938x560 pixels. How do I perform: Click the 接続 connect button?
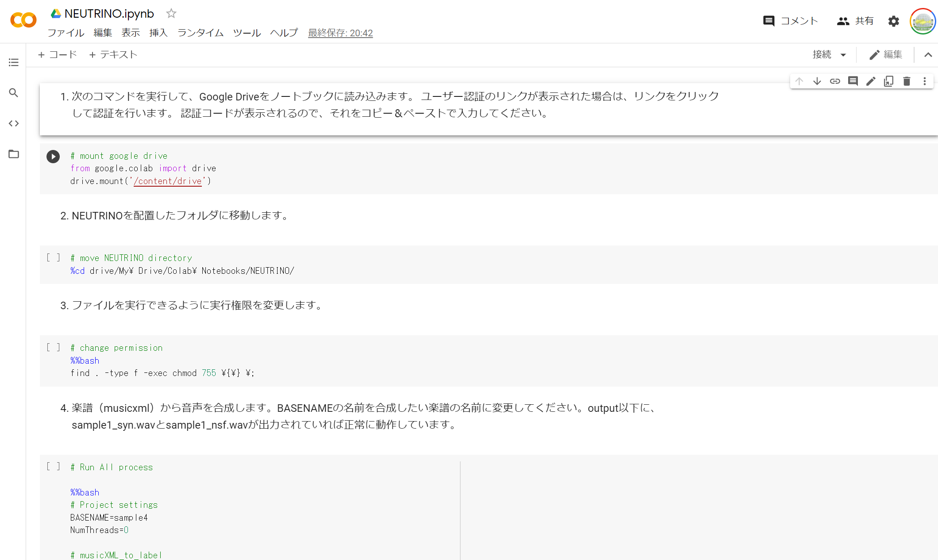click(822, 54)
